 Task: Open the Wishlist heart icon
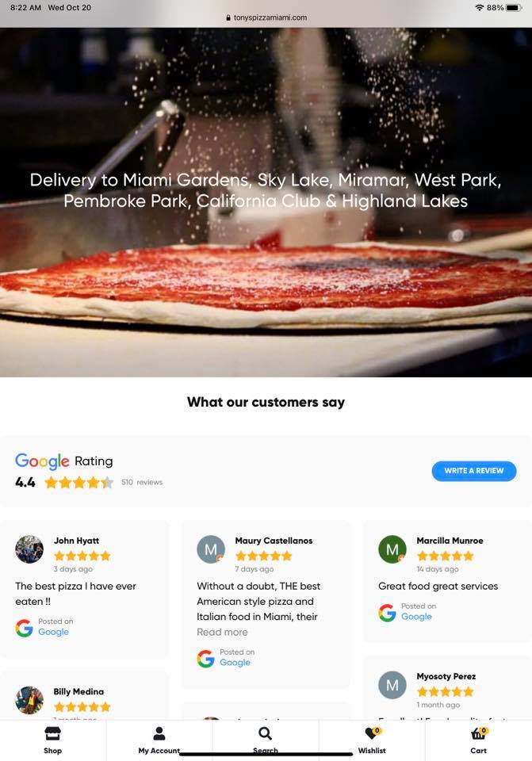click(373, 732)
